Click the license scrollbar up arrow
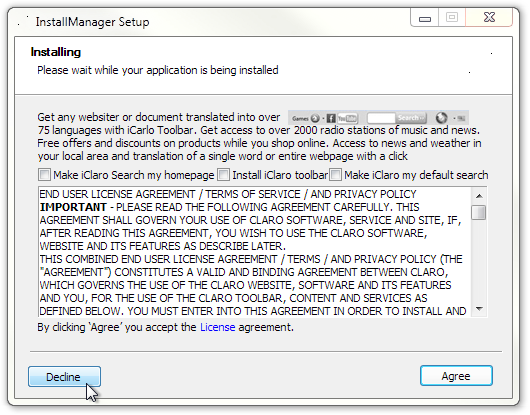530x415 pixels. [479, 196]
